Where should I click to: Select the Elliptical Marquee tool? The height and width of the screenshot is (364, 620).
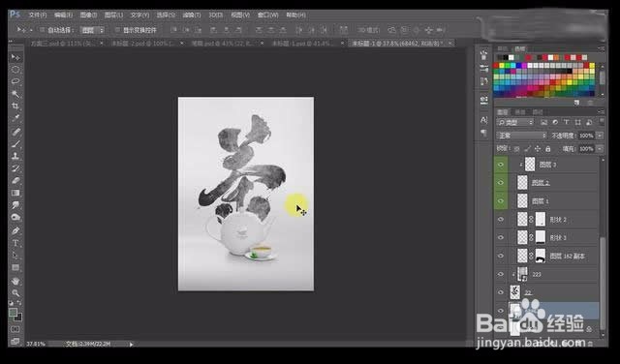click(x=15, y=70)
